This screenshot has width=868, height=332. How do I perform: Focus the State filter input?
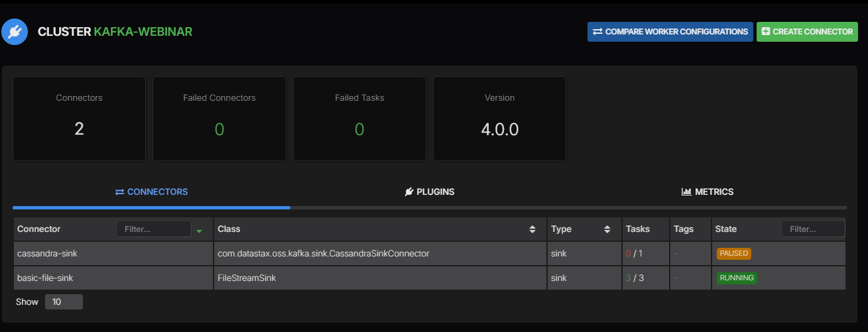(x=813, y=229)
